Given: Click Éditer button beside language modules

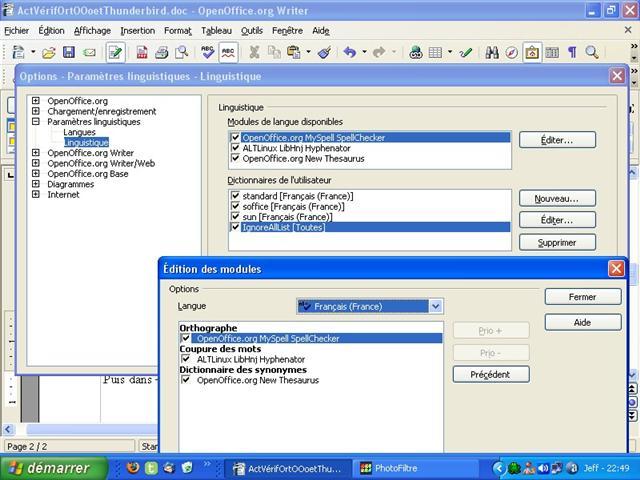Looking at the screenshot, I should [x=557, y=140].
